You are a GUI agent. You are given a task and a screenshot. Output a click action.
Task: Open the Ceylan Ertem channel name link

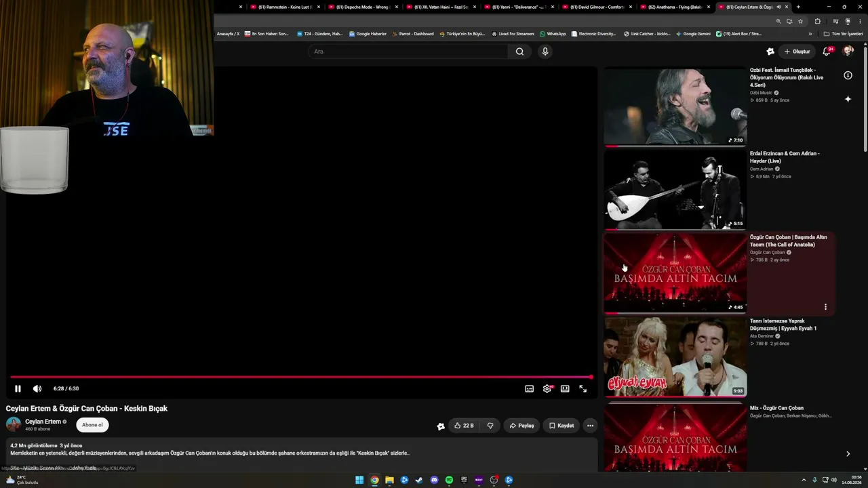coord(43,422)
